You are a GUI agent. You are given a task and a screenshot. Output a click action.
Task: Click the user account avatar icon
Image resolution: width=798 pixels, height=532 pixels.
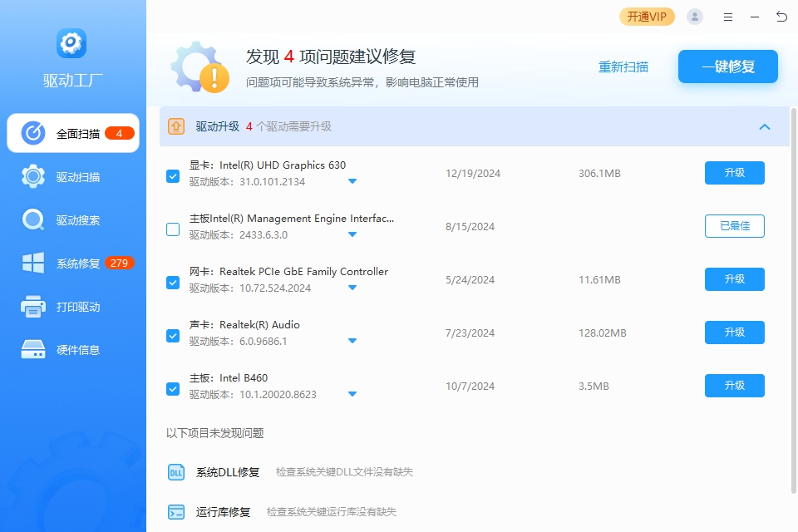(x=695, y=17)
